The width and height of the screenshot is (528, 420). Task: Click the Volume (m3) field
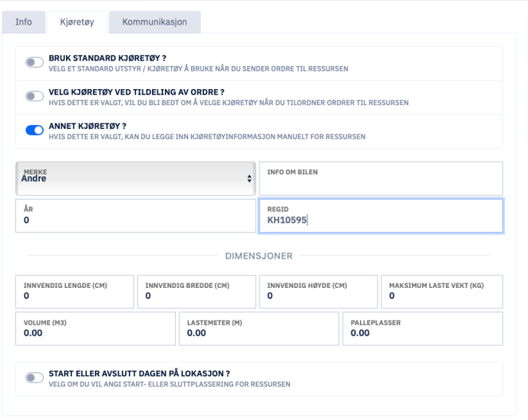96,329
